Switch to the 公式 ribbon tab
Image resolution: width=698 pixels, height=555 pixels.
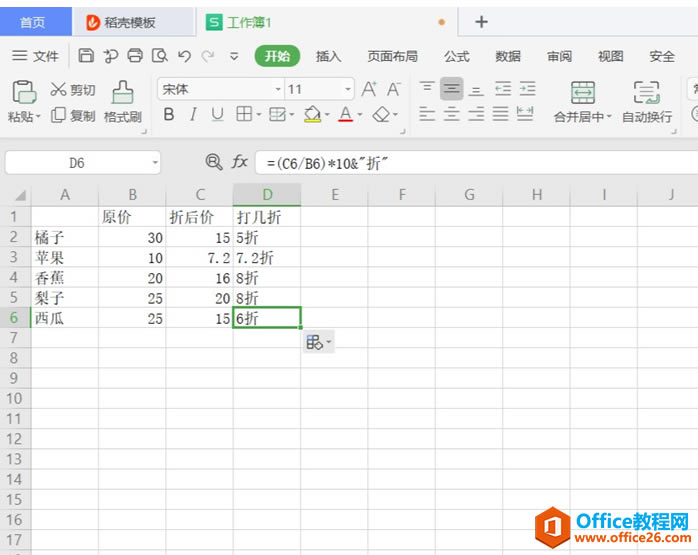457,57
